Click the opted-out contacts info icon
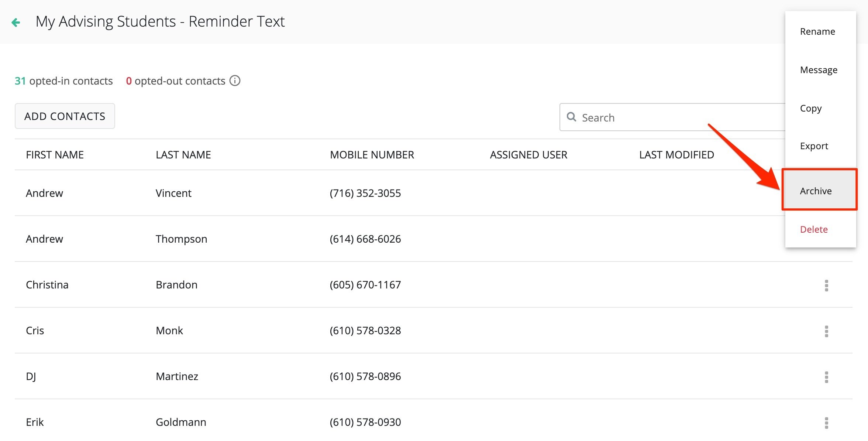 point(235,81)
